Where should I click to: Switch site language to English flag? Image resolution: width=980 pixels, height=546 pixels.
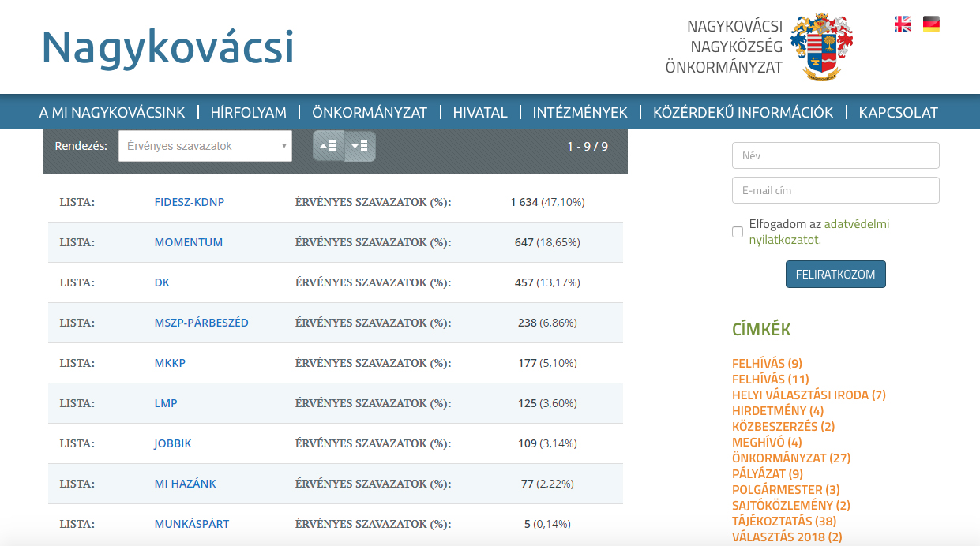903,24
